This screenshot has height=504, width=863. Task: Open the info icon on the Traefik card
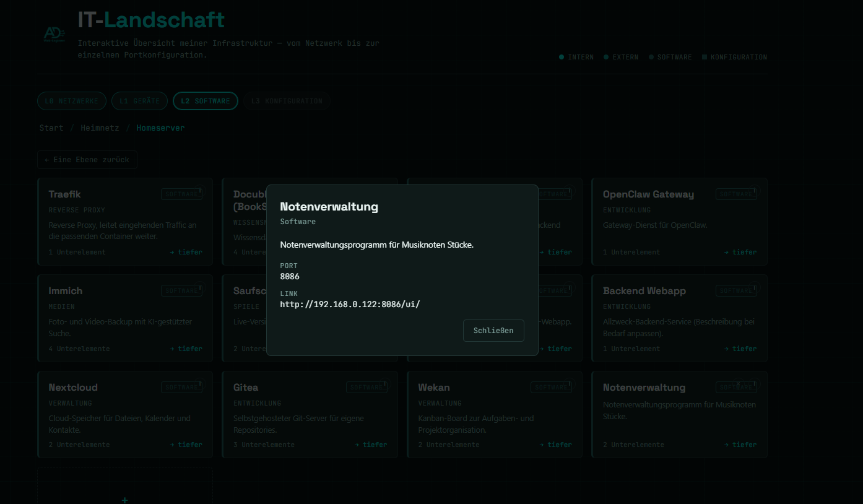tap(201, 191)
